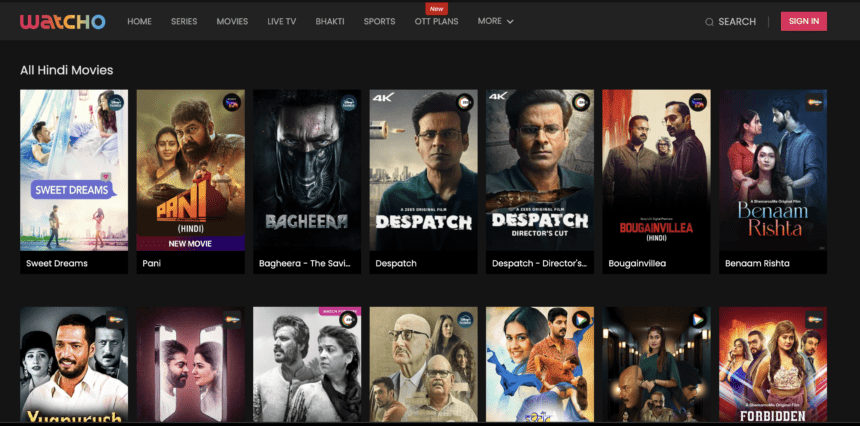Click New Movie banner on Pani poster

point(190,243)
